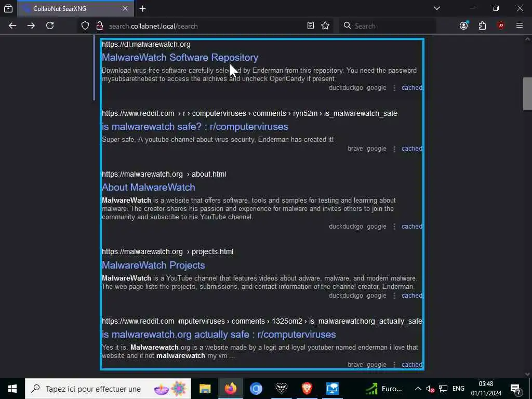Open the MalwareWatch Software Repository result
This screenshot has width=532, height=399.
[180, 57]
